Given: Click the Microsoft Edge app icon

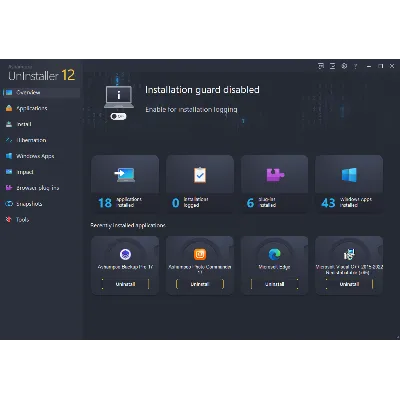Looking at the screenshot, I should pyautogui.click(x=275, y=254).
